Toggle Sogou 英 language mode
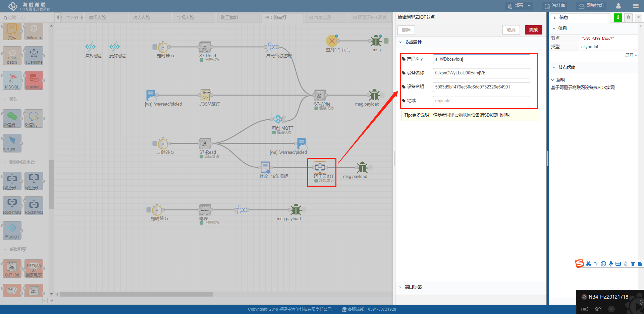 pyautogui.click(x=589, y=264)
